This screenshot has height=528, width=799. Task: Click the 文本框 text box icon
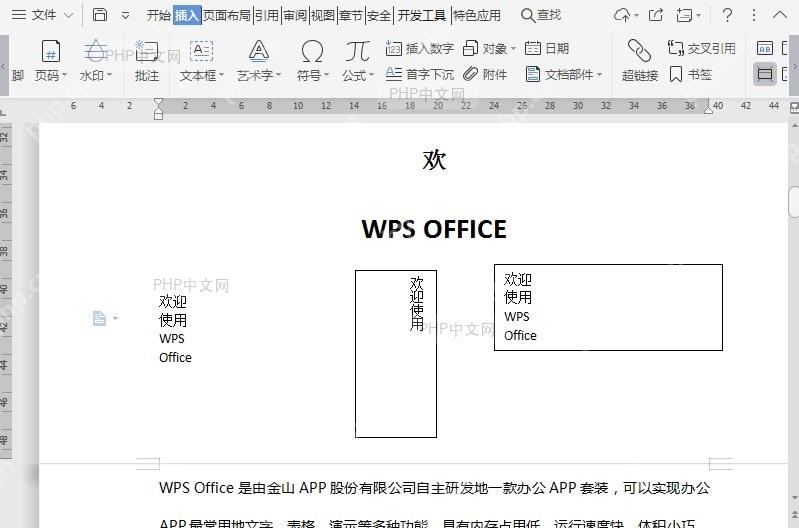pyautogui.click(x=201, y=51)
